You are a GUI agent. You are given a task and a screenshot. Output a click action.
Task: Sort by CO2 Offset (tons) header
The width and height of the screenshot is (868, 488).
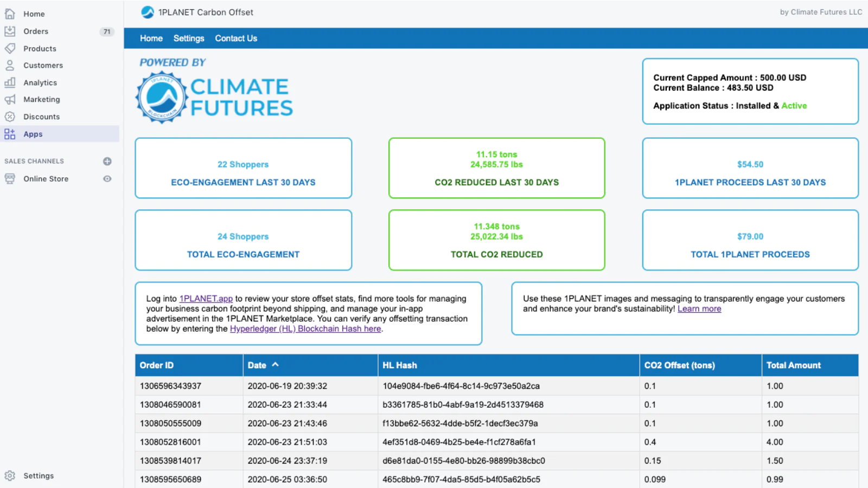(700, 365)
